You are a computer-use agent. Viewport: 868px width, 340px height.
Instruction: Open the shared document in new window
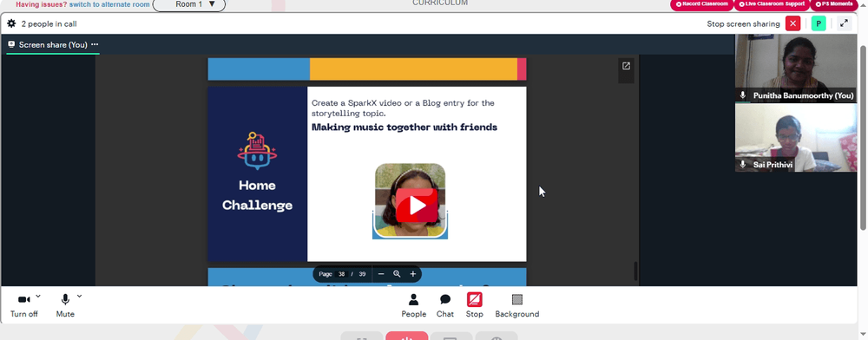pos(626,66)
